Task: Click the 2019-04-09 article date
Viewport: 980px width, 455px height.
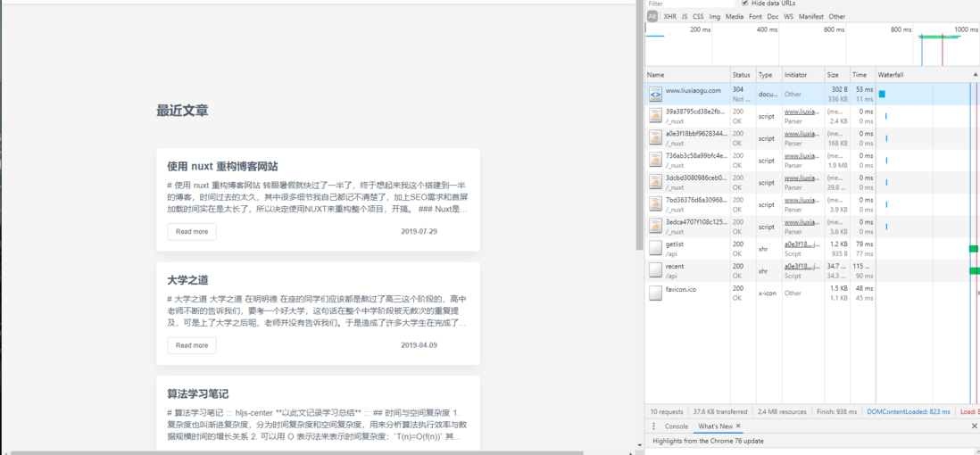Action: [x=419, y=345]
